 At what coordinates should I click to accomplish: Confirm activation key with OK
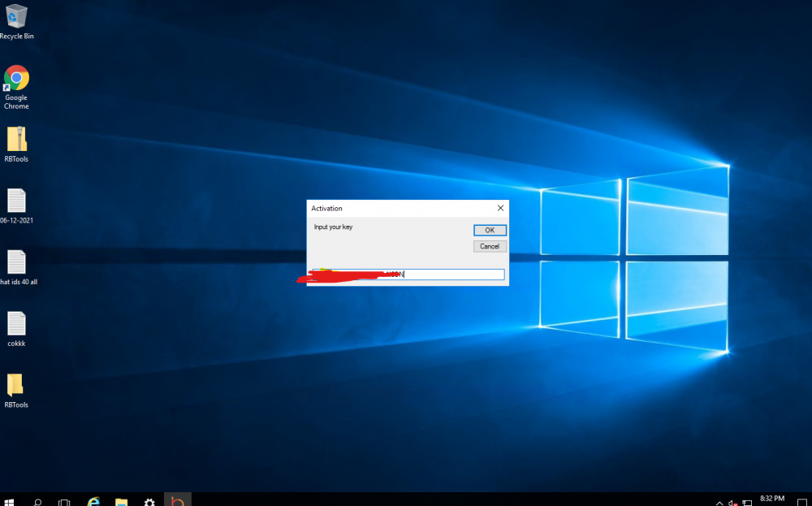click(490, 230)
